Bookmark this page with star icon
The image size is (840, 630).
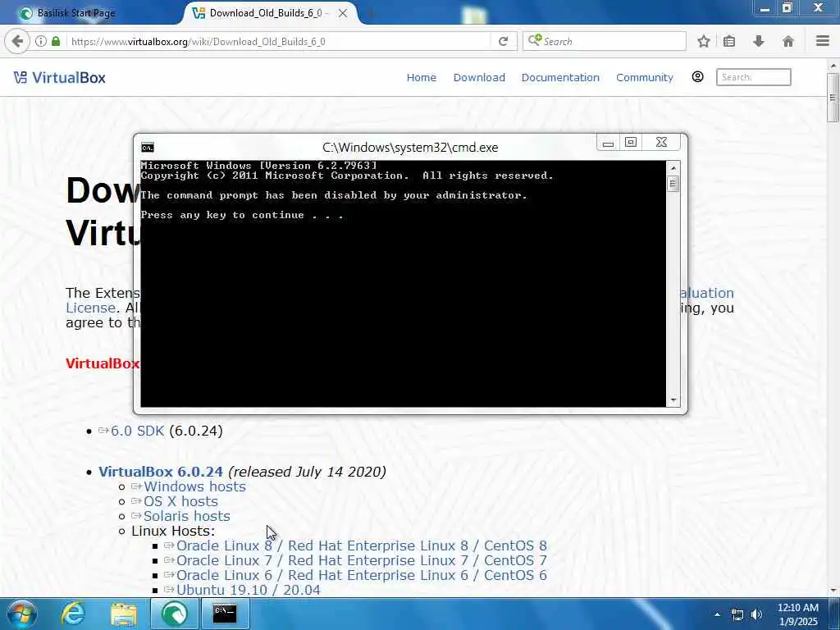[x=703, y=41]
